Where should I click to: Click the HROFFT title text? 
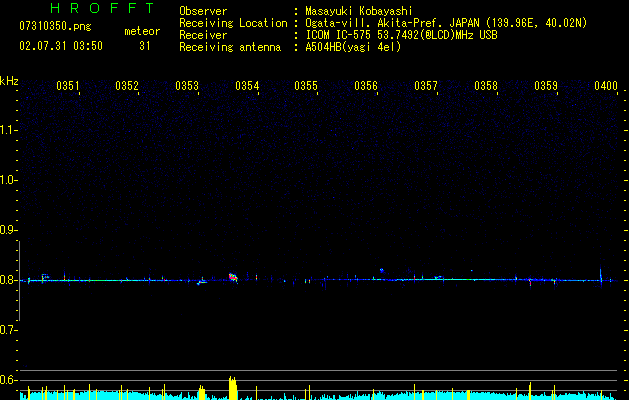click(102, 8)
